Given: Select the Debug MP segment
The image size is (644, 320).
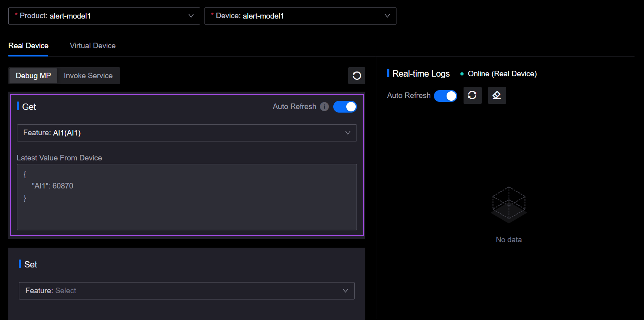Looking at the screenshot, I should (x=33, y=76).
